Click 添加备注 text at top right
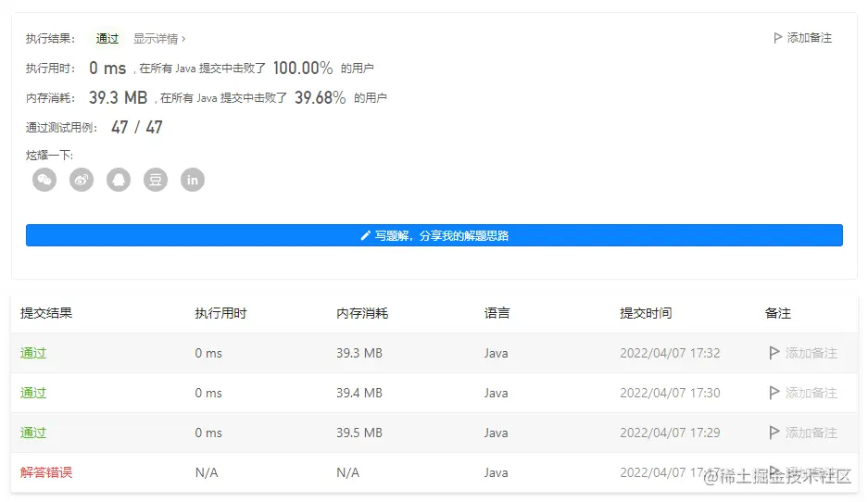The image size is (868, 502). click(810, 38)
